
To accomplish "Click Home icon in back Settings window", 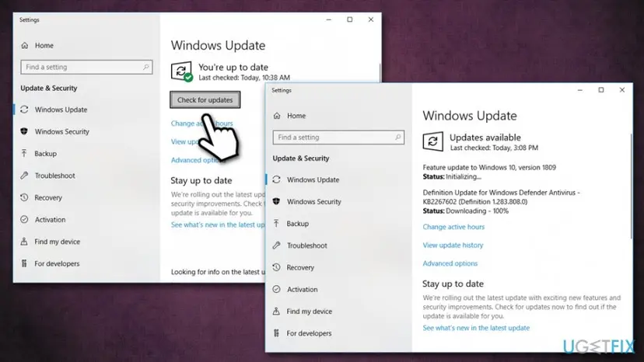I will click(25, 46).
